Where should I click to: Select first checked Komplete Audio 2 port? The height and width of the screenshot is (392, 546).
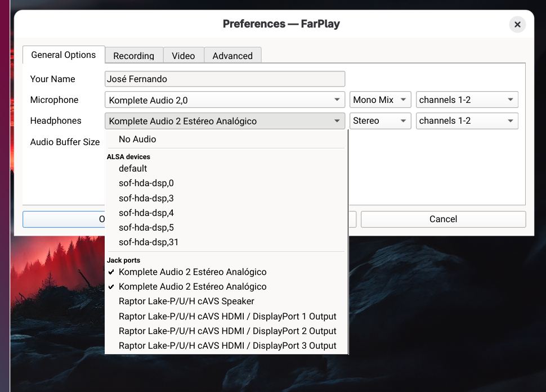tap(193, 272)
